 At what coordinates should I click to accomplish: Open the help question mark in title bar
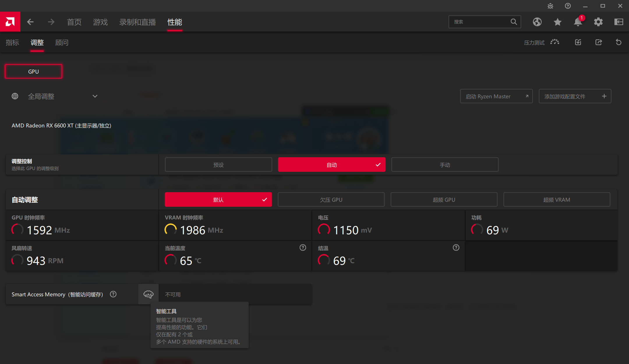pos(568,6)
